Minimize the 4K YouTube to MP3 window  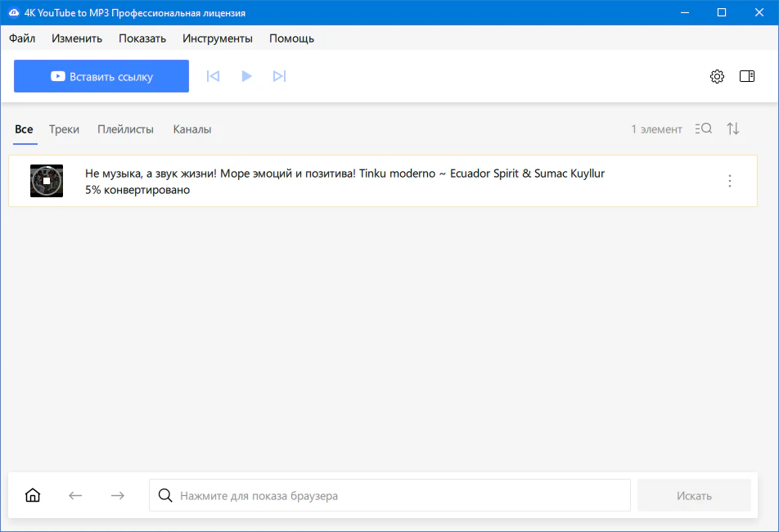tap(685, 12)
